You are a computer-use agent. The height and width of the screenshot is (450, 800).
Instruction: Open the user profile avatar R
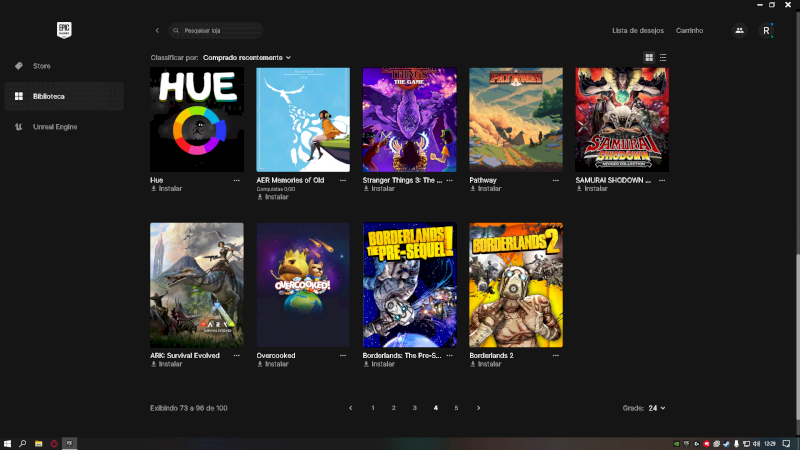click(766, 30)
